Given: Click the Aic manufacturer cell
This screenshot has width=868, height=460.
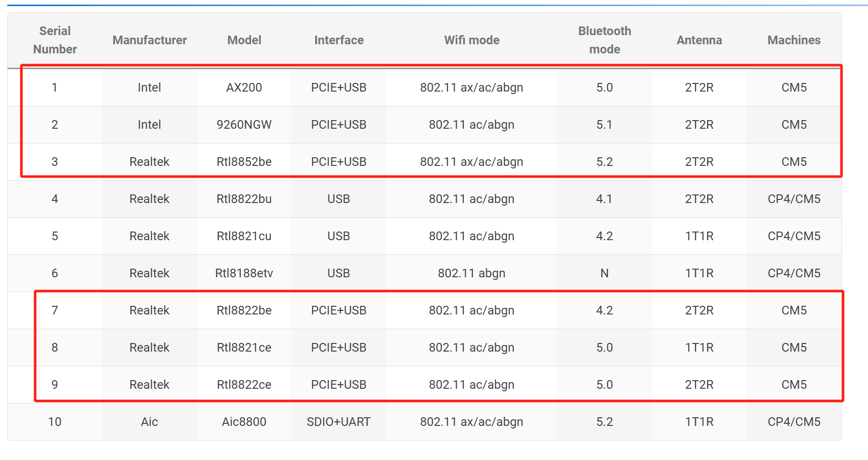Looking at the screenshot, I should click(x=150, y=422).
